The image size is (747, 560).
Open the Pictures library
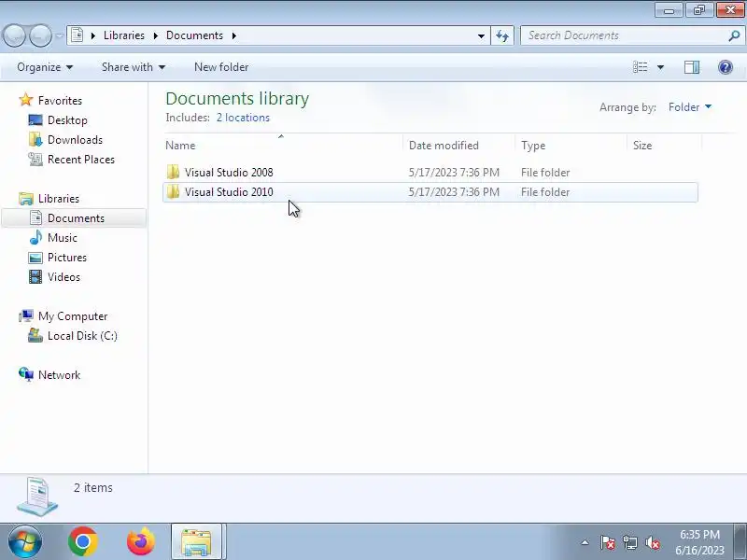tap(66, 258)
